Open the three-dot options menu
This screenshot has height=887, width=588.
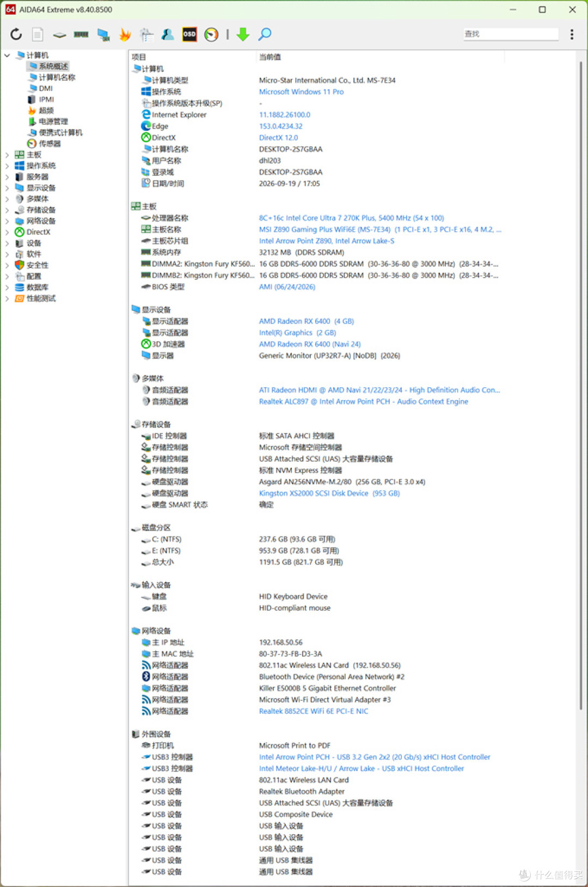click(x=572, y=34)
